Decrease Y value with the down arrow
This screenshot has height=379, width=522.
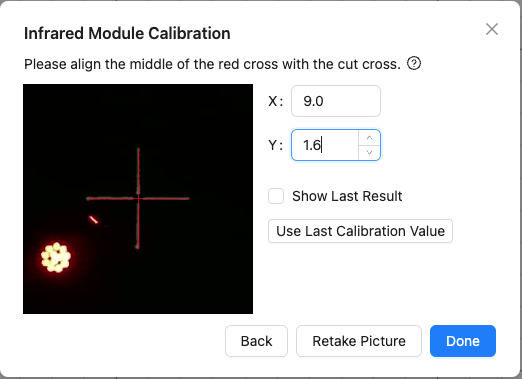point(369,153)
